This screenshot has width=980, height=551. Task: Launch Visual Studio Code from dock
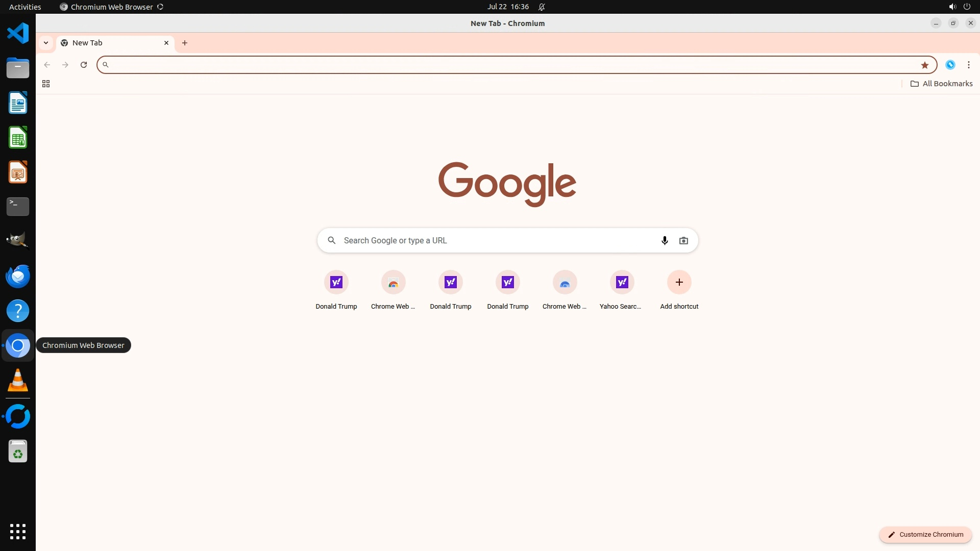(18, 33)
